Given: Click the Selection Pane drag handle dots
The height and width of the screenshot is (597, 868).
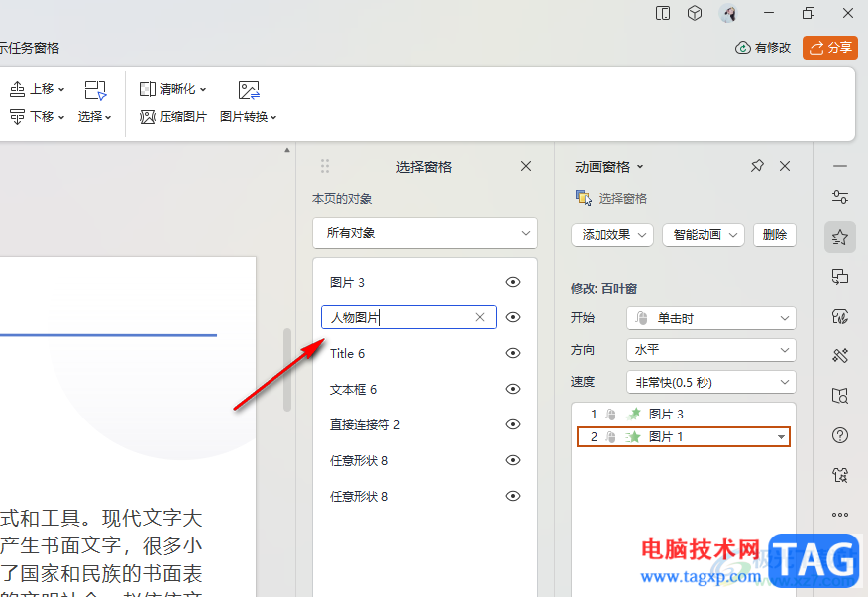Looking at the screenshot, I should click(x=325, y=166).
